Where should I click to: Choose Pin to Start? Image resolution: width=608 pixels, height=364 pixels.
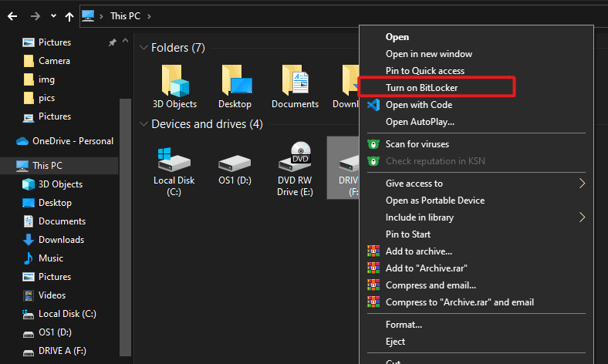pos(408,234)
